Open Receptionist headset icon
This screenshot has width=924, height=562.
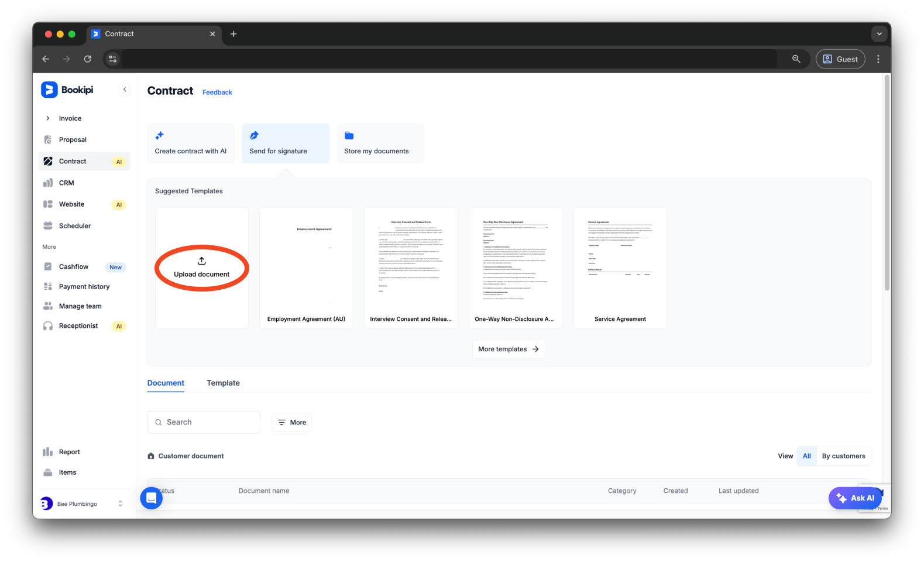[x=48, y=326]
